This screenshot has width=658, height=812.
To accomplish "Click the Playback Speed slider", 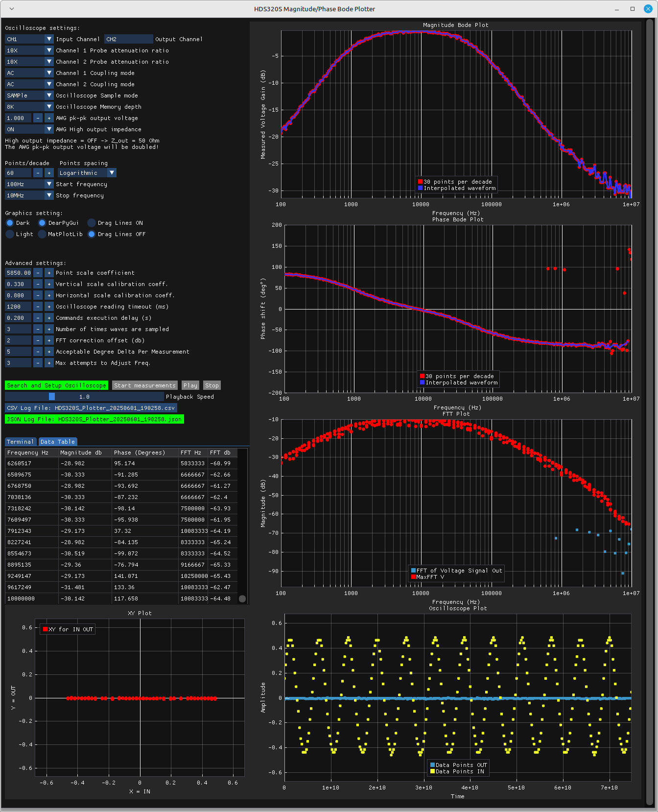I will pos(84,397).
